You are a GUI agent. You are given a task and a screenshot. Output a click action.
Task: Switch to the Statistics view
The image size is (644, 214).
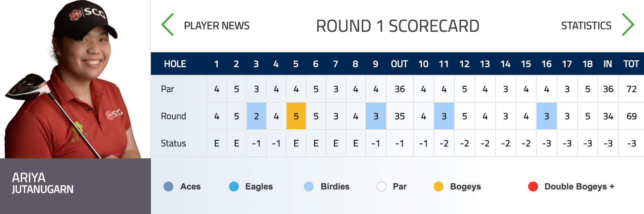[x=586, y=26]
